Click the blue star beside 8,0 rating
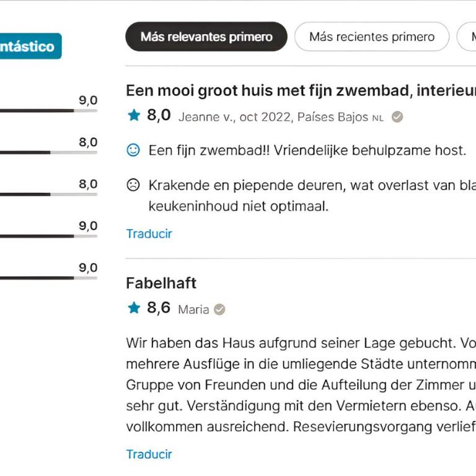 pos(134,115)
